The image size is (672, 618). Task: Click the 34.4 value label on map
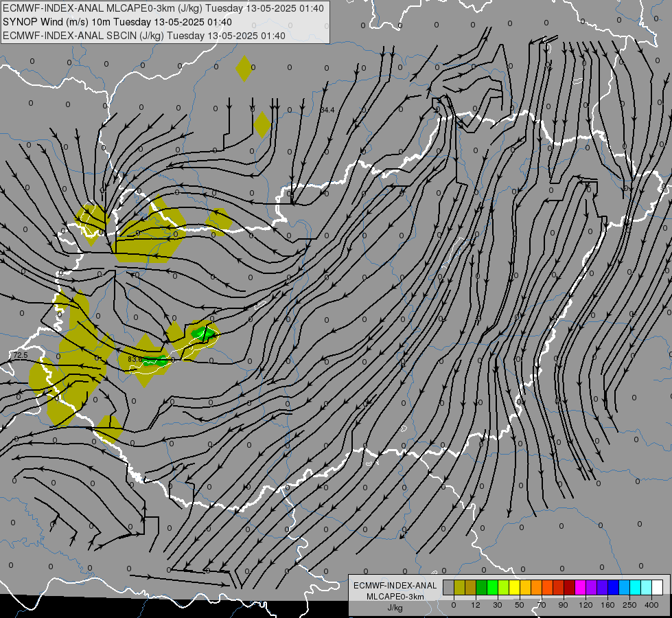click(x=327, y=111)
